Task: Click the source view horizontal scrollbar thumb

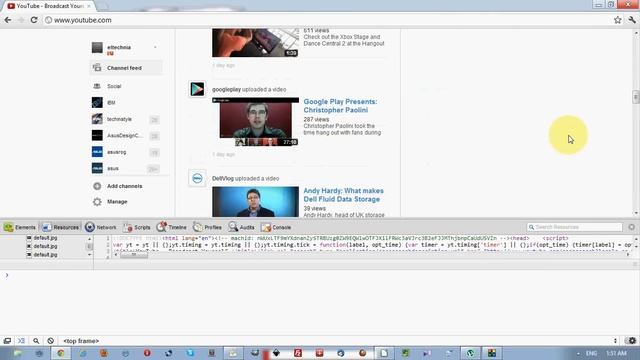Action: pos(133,255)
